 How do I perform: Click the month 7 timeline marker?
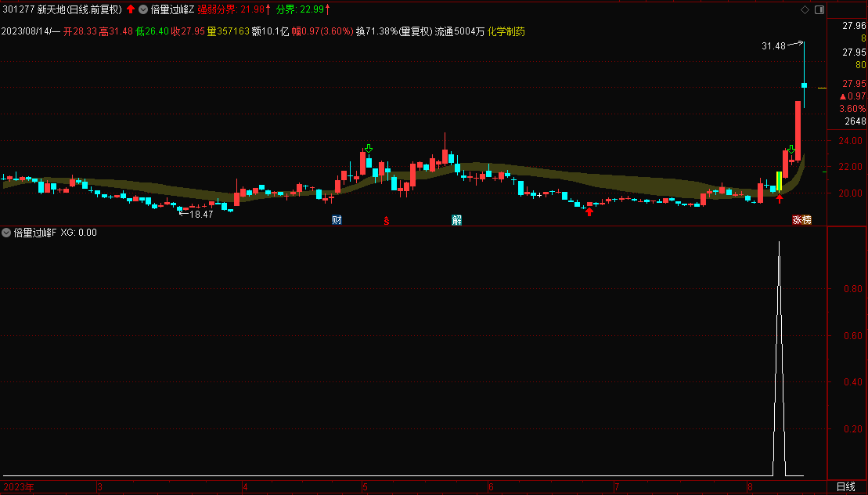(616, 487)
